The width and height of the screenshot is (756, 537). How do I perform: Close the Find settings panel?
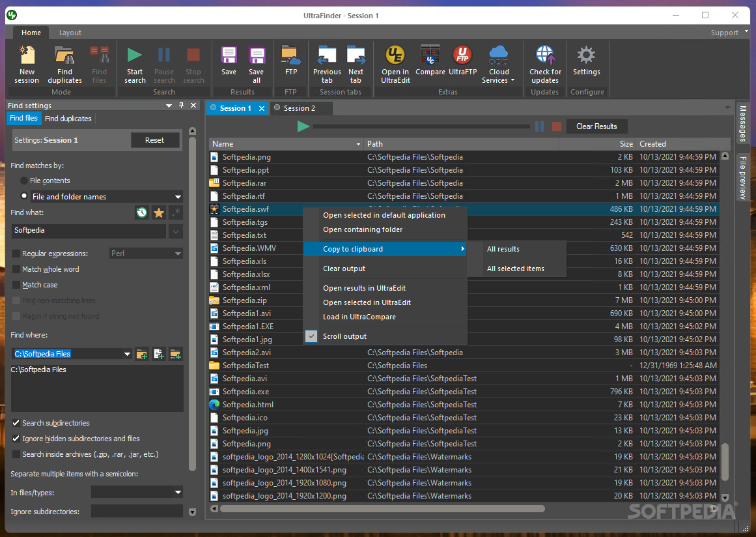(x=193, y=105)
